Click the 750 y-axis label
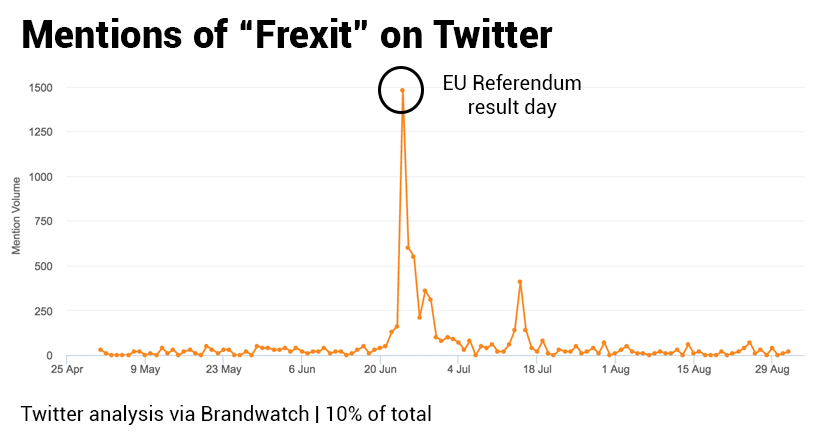 pos(45,221)
